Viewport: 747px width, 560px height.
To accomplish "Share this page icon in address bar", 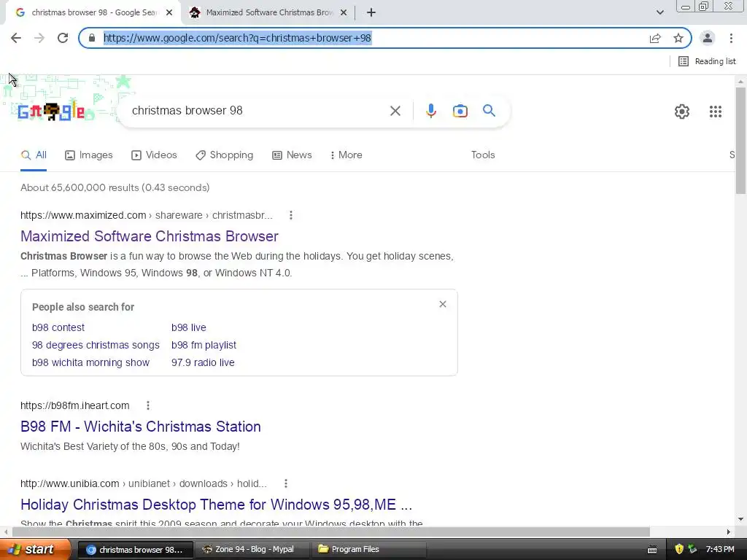I will (x=655, y=38).
